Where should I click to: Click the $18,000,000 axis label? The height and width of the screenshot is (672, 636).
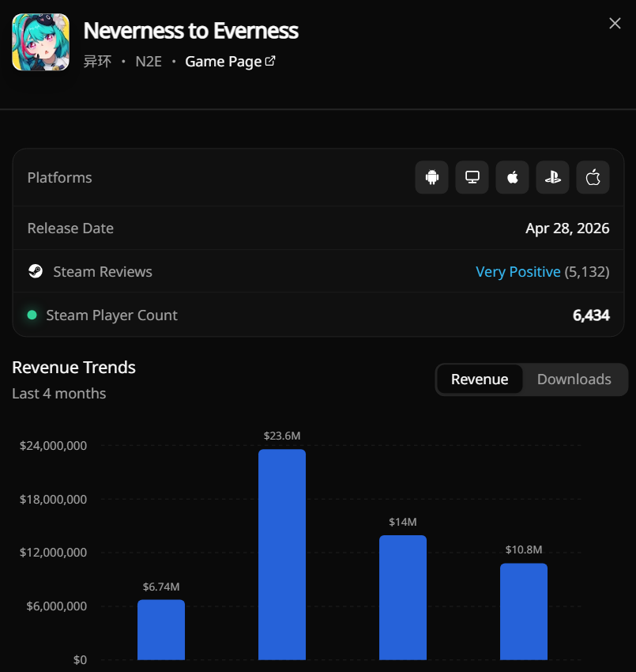coord(53,500)
